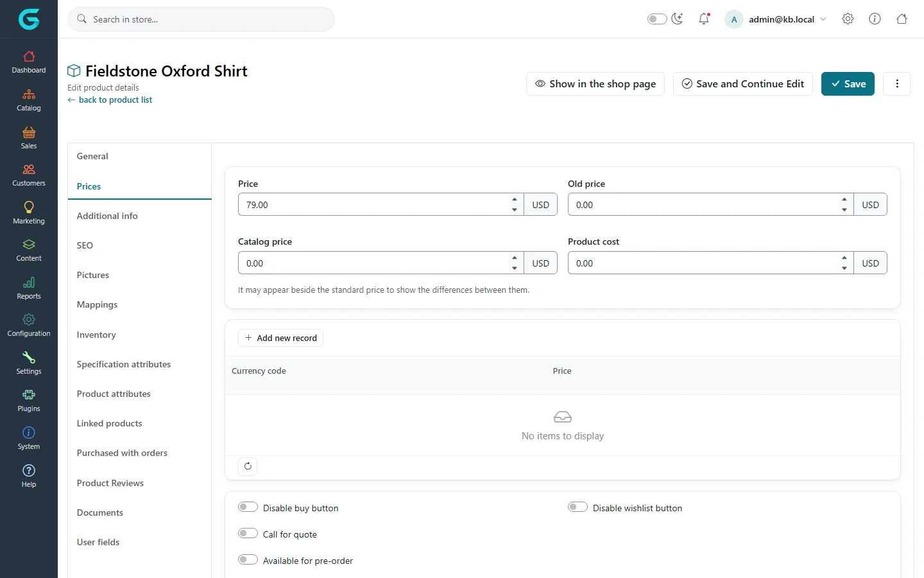The height and width of the screenshot is (578, 924).
Task: Open the Configuration gear in sidebar
Action: coord(29,320)
